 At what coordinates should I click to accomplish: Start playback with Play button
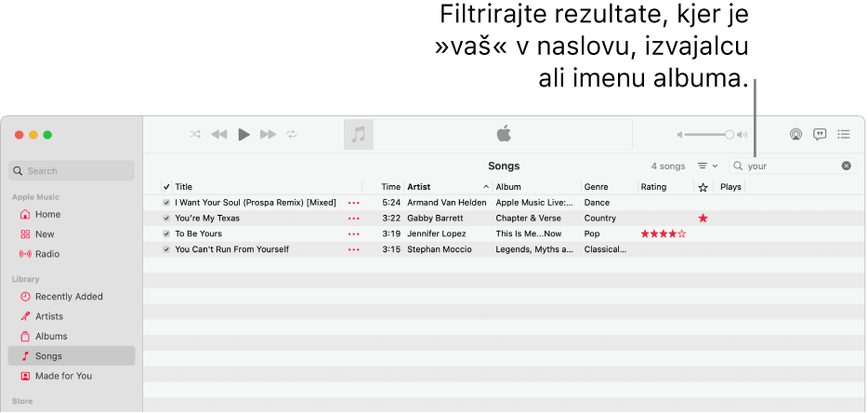coord(243,134)
